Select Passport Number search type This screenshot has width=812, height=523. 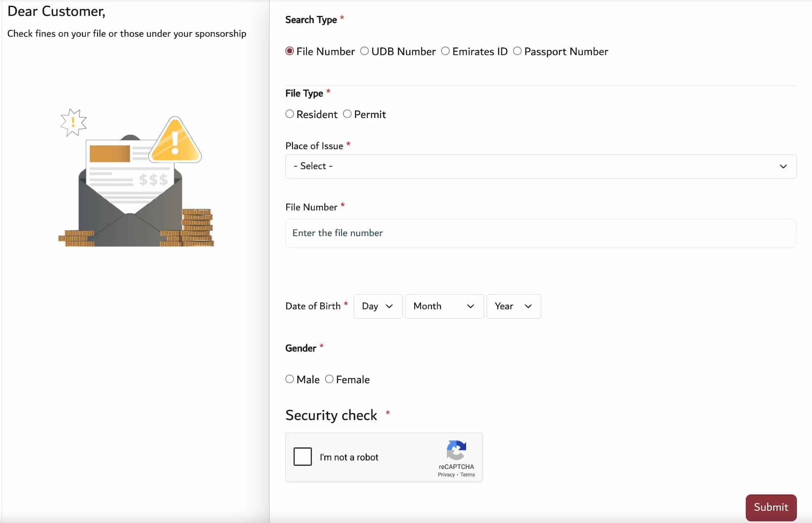[517, 51]
